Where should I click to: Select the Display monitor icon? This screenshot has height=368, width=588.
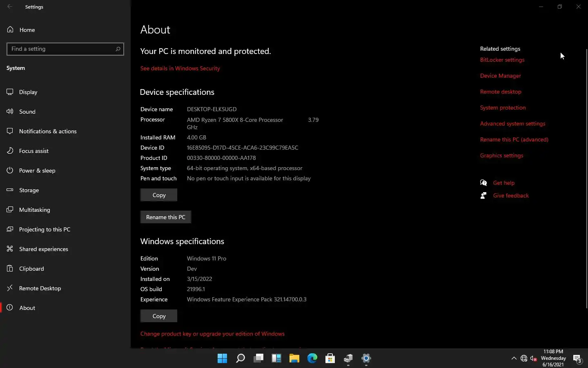[10, 92]
